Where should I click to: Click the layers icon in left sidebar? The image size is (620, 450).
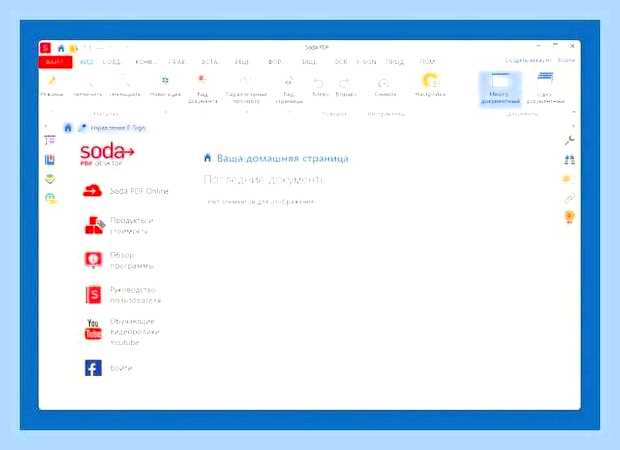50,179
